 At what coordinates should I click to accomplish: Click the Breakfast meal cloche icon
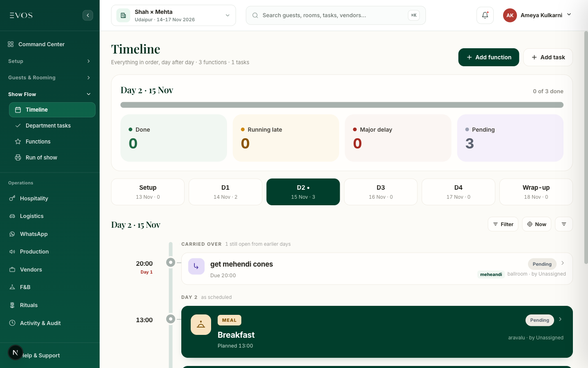201,325
